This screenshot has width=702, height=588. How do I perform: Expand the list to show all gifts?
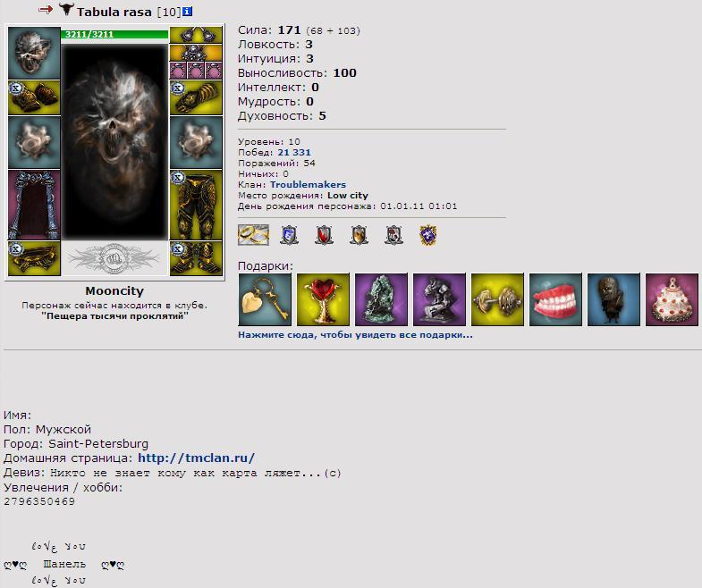click(355, 335)
